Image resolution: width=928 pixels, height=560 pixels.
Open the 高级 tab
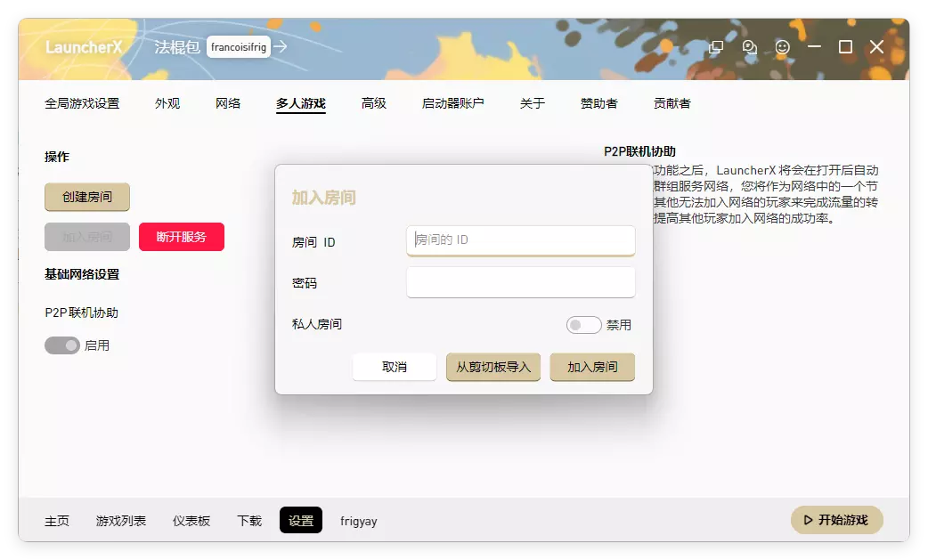point(373,103)
